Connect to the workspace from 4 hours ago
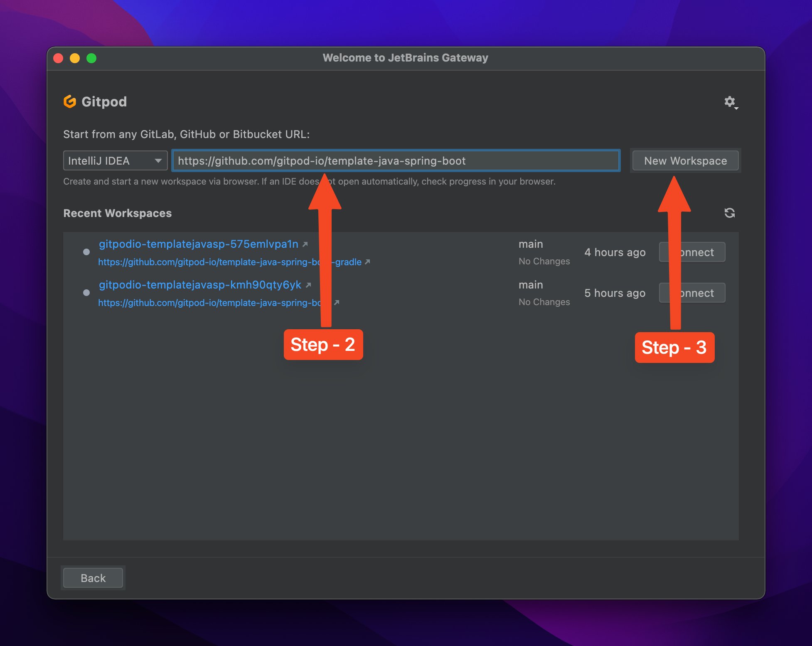Screen dimensions: 812x646 [692, 252]
